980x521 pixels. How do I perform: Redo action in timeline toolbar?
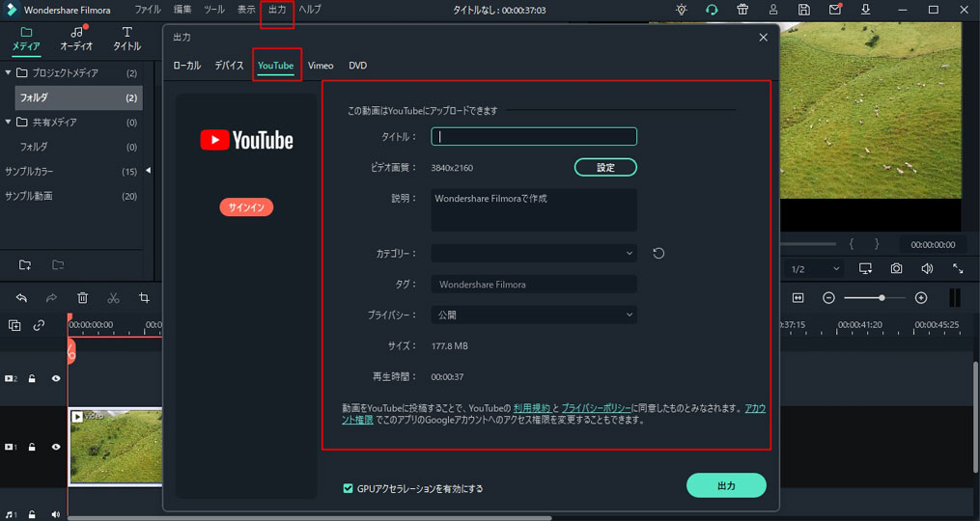tap(52, 298)
